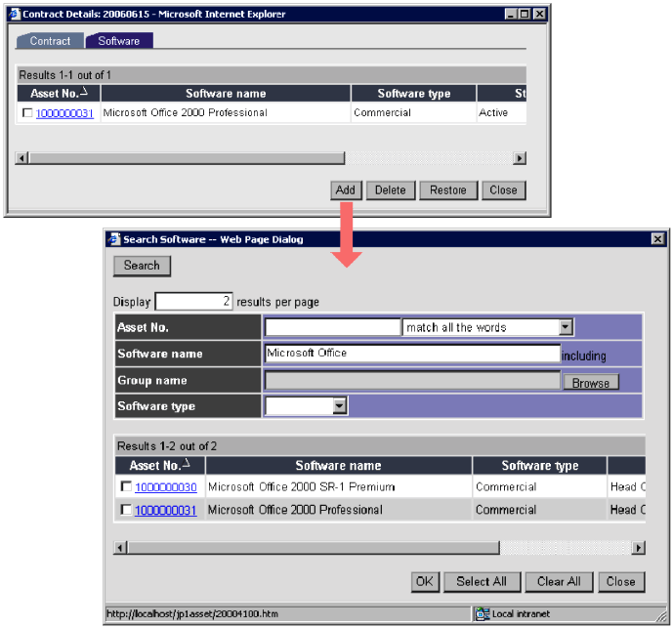Click the horizontal scrollbar thumb in Contract Details
The width and height of the screenshot is (672, 628).
[x=187, y=158]
